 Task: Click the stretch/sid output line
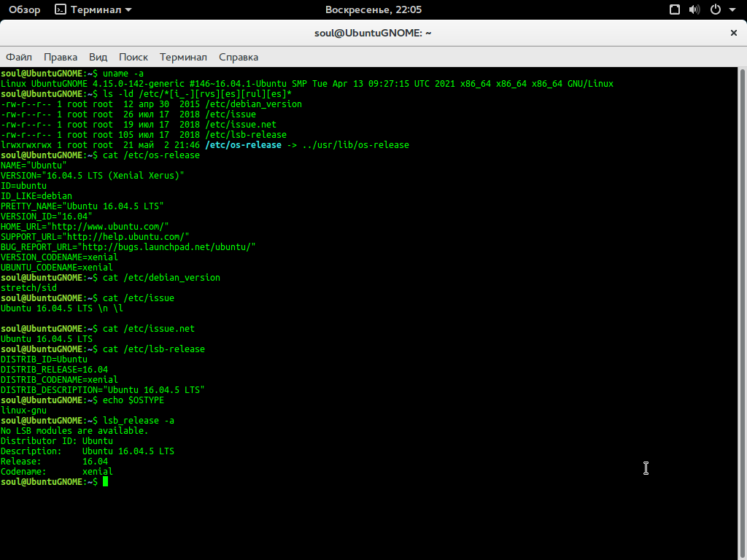[28, 288]
